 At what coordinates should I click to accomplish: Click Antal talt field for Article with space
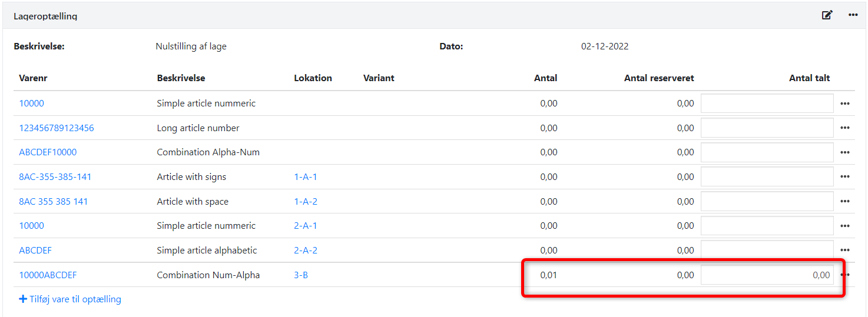click(x=767, y=202)
